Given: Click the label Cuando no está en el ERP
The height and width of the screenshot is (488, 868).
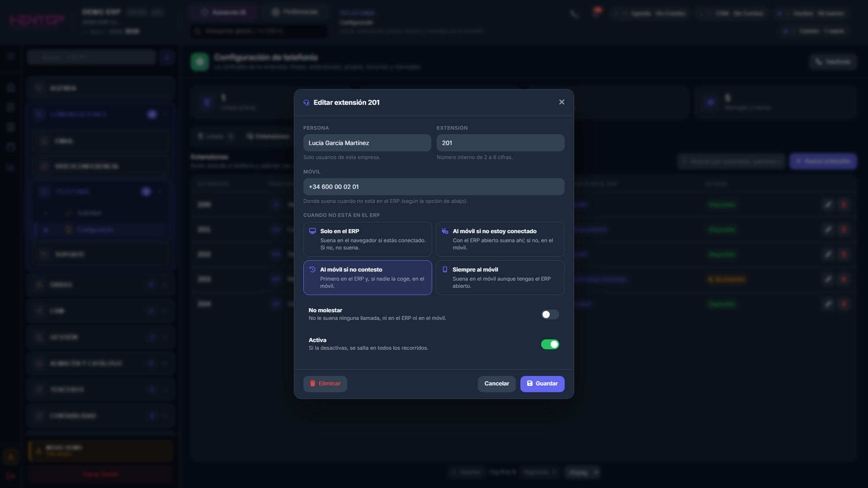Looking at the screenshot, I should [x=341, y=215].
